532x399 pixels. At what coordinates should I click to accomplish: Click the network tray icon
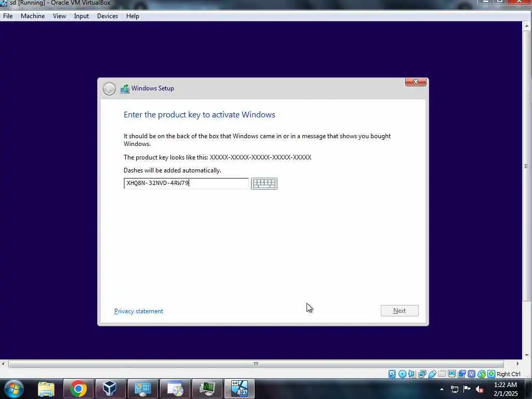(455, 389)
